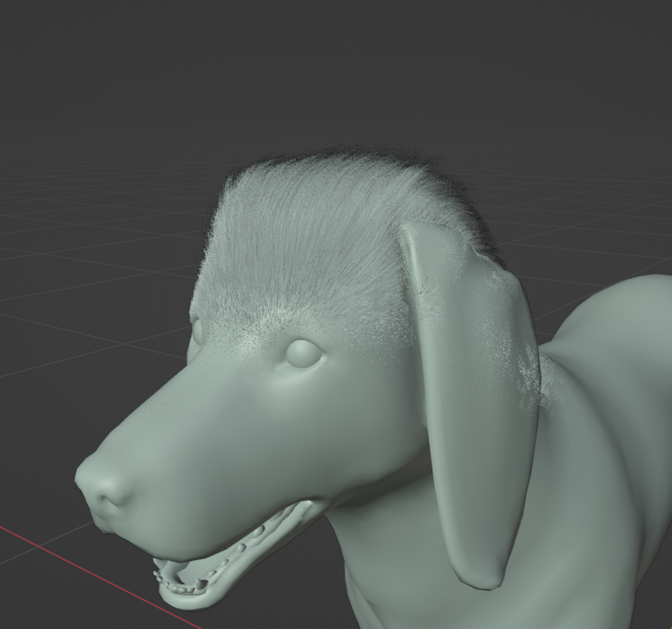
Task: Select the dog's fully visible eye
Action: point(303,353)
